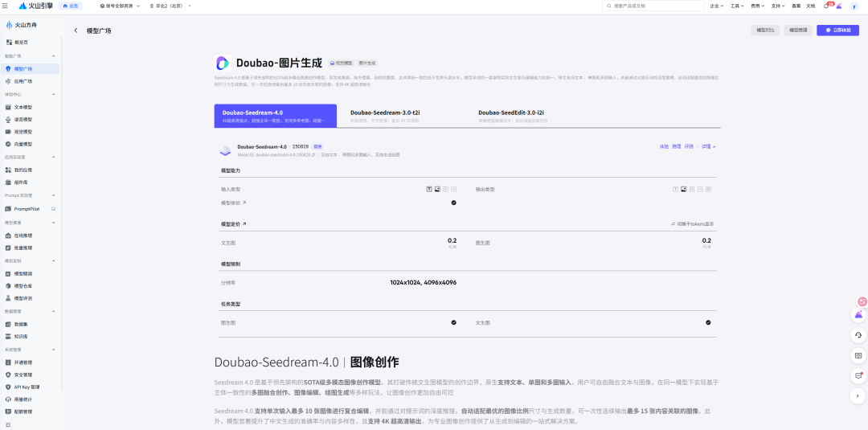Screen dimensions: 868x430
Task: Click the 评测 link in the model row
Action: tap(689, 146)
